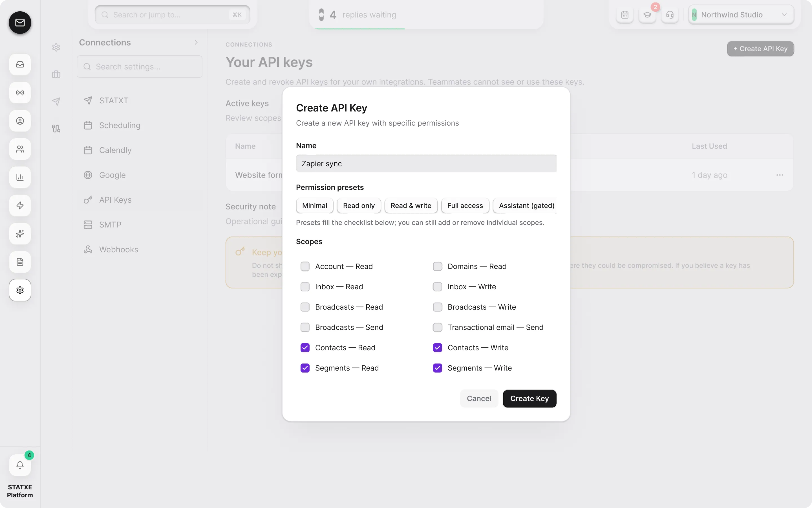Open the 4 replies waiting indicator
Screen dimensions: 812x508
click(x=358, y=15)
